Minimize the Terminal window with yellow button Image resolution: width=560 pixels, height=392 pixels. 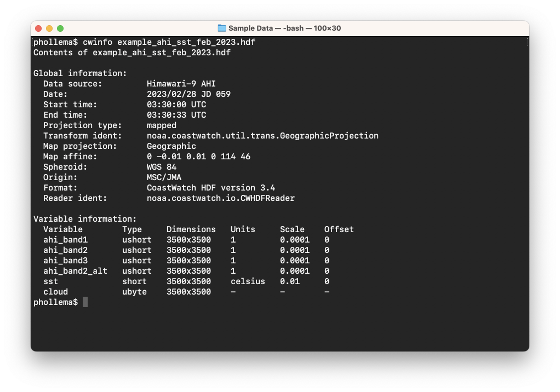49,28
